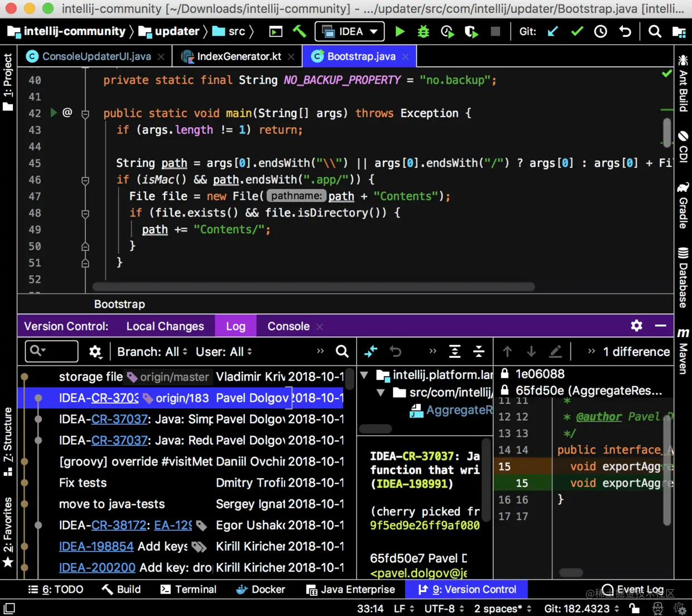Open the Local Changes tab
This screenshot has width=692, height=616.
165,326
